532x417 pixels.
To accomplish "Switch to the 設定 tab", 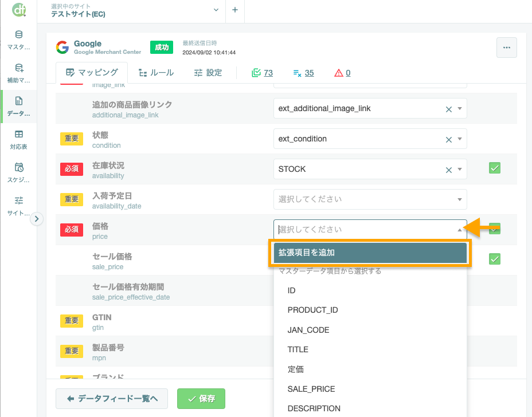I will click(208, 73).
